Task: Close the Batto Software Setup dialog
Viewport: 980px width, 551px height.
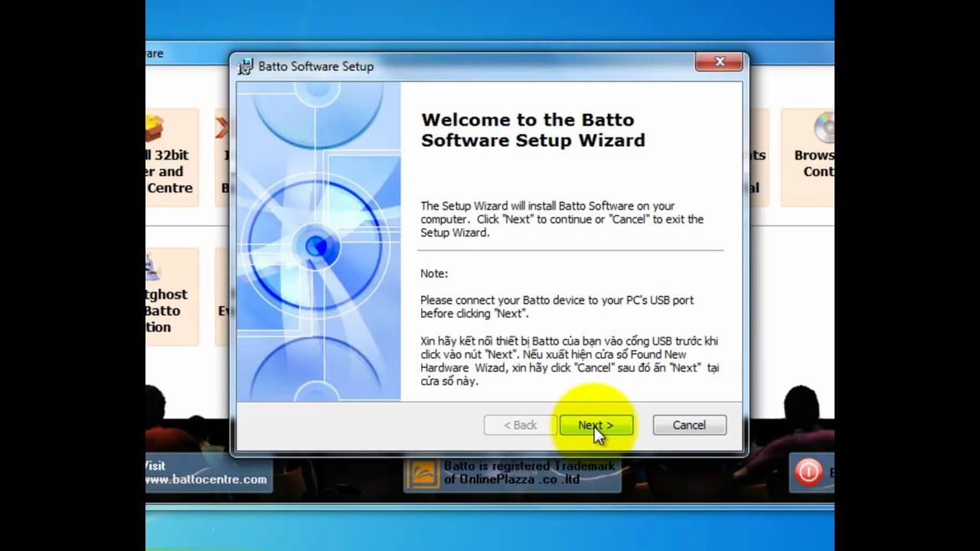Action: tap(719, 62)
